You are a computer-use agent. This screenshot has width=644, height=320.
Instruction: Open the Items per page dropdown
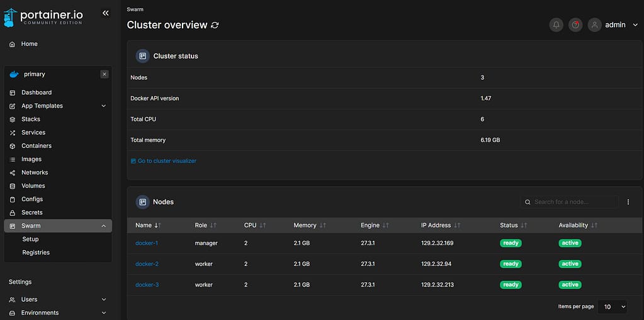click(x=612, y=307)
